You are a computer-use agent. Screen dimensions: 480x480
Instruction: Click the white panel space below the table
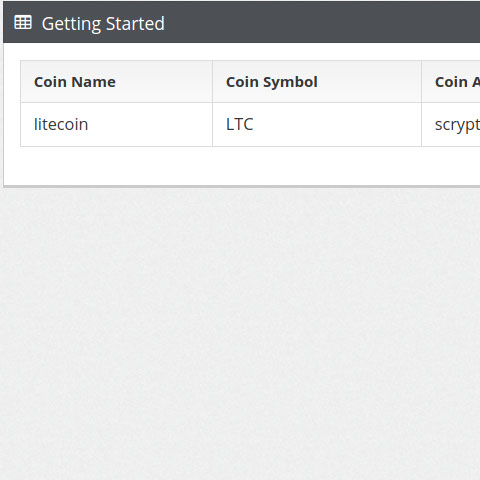tap(242, 166)
